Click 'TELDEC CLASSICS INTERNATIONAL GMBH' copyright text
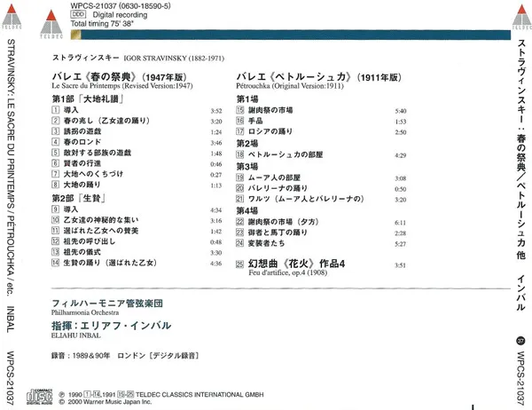The image size is (532, 410). 199,395
